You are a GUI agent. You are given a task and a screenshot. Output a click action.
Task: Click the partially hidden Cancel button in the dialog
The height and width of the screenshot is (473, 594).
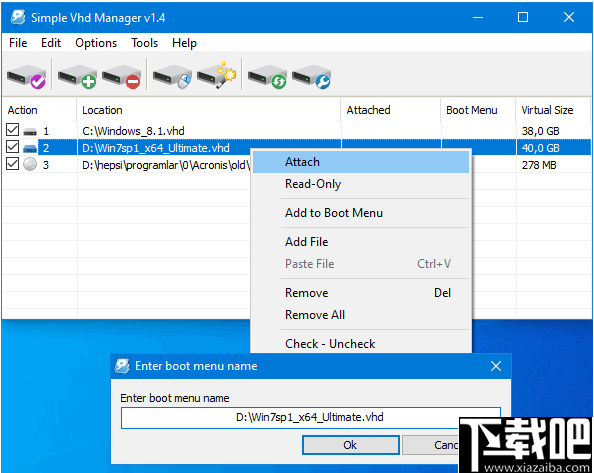tap(431, 445)
